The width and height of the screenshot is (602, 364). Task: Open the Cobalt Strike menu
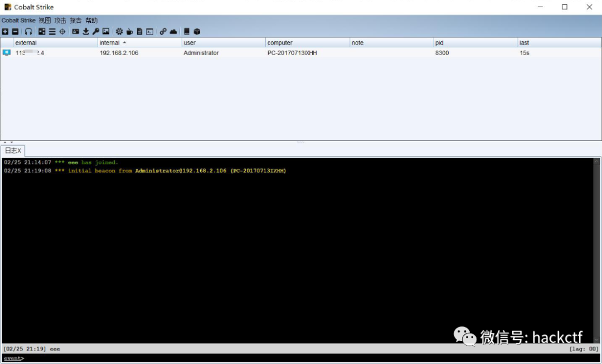point(18,21)
